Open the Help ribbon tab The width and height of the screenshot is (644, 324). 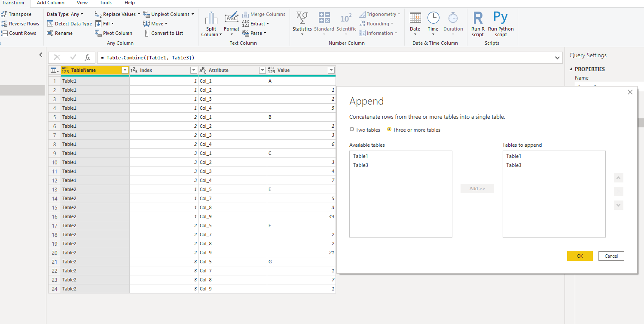click(x=129, y=3)
